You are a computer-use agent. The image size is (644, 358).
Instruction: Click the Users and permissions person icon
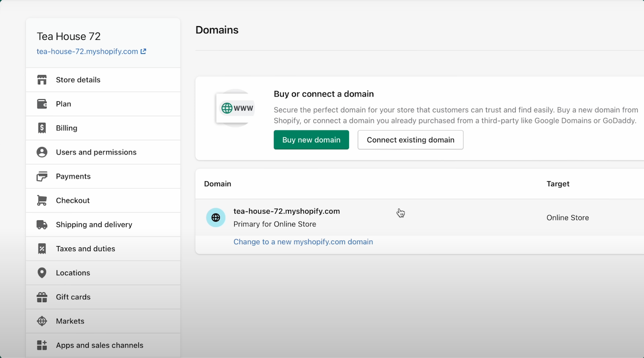[42, 152]
